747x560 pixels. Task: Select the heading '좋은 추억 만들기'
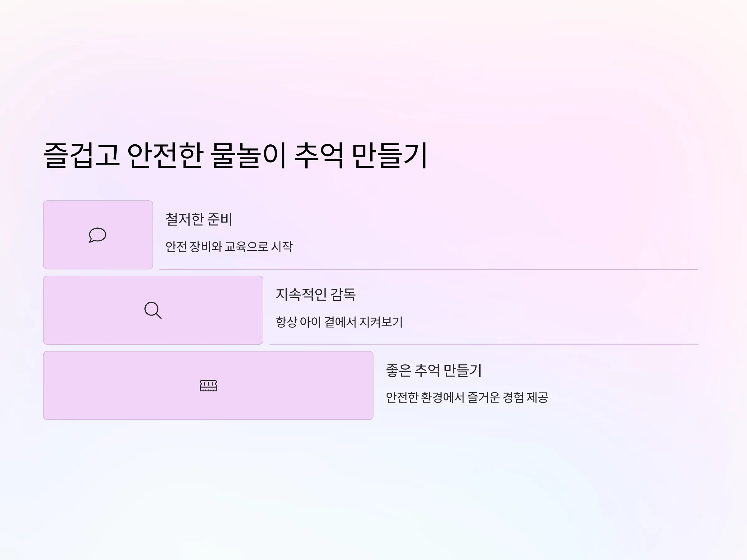click(434, 370)
